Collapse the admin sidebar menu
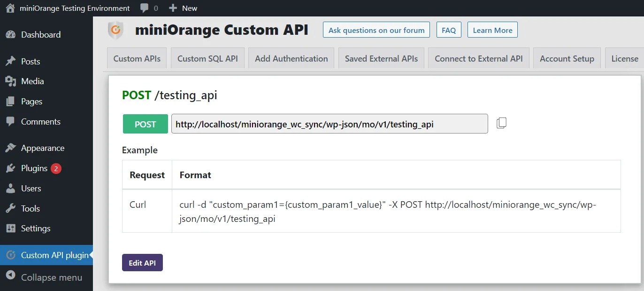 pos(11,277)
